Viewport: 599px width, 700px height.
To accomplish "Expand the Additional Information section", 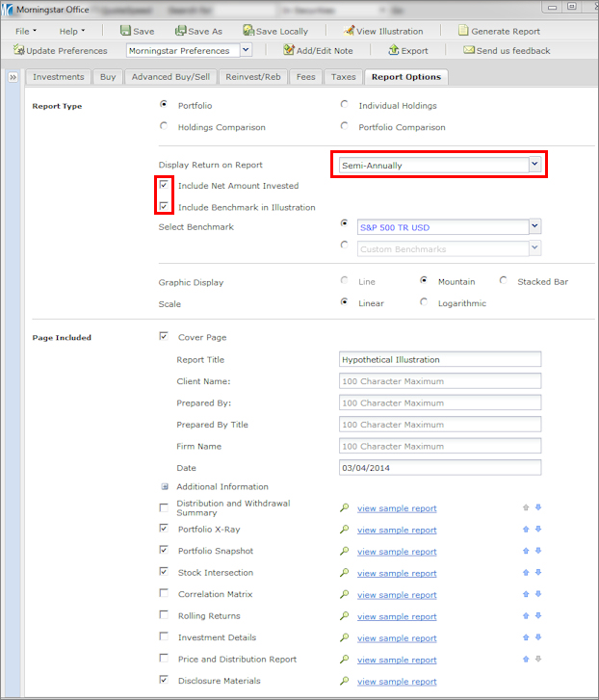I will [x=165, y=487].
